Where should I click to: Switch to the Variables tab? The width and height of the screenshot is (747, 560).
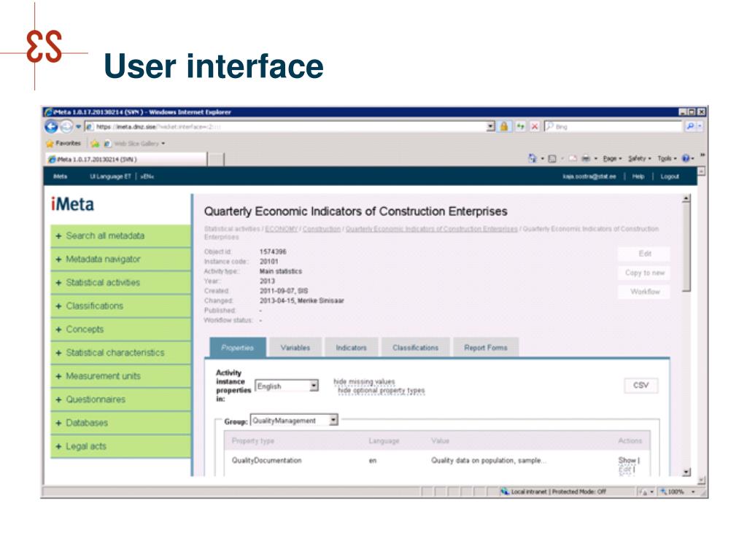click(295, 348)
